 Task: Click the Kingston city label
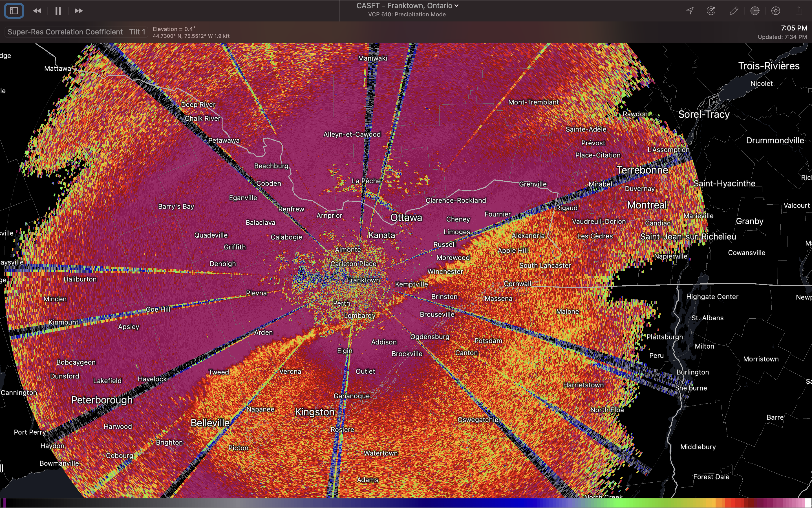click(x=315, y=412)
